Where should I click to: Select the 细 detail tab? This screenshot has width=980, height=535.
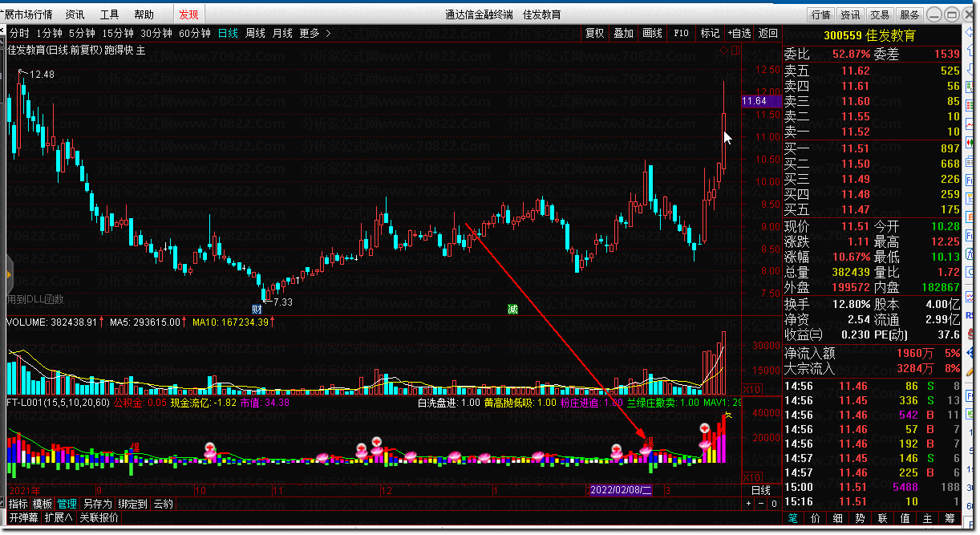click(838, 518)
